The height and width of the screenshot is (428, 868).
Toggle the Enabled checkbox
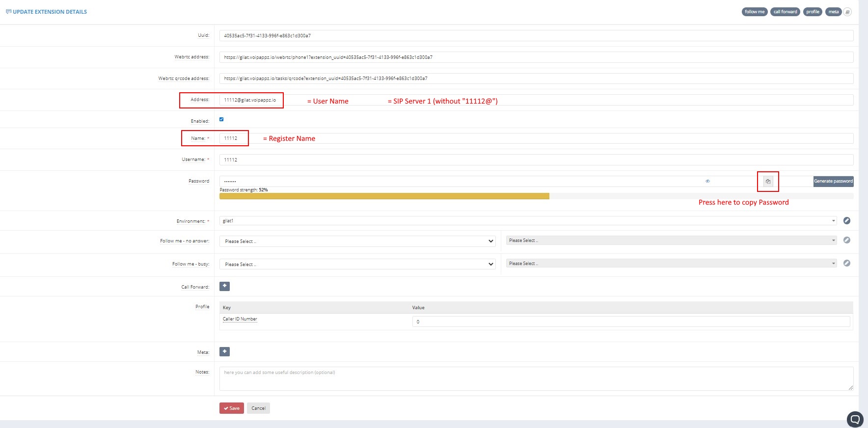coord(221,119)
